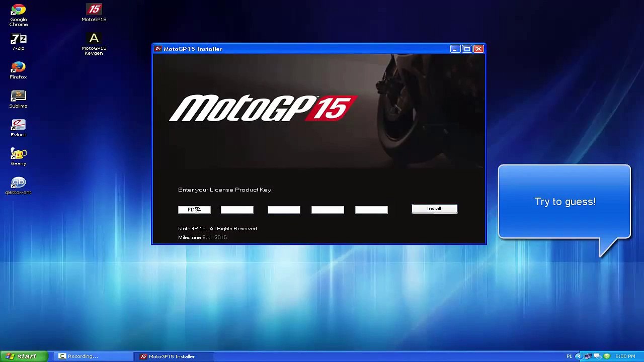This screenshot has width=644, height=362.
Task: Click the third product key field
Action: [284, 210]
